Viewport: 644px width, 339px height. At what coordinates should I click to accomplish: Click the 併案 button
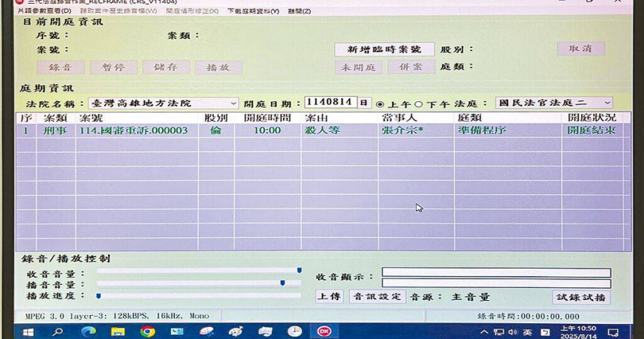point(411,67)
